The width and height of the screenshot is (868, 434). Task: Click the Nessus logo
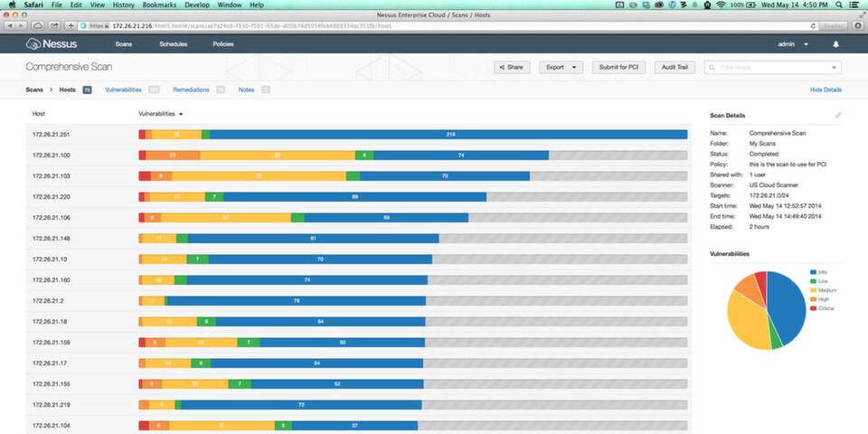pos(52,43)
